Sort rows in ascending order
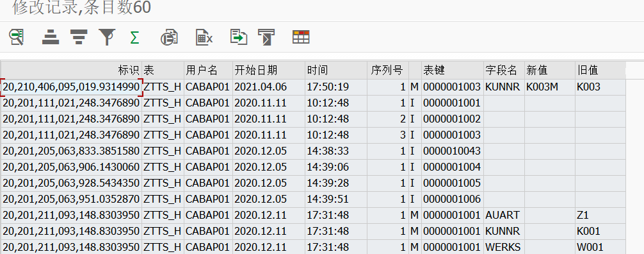This screenshot has width=644, height=254. (51, 37)
